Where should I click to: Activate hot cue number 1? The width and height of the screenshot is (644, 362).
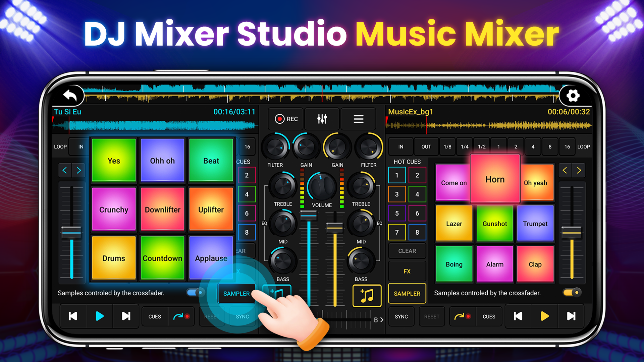397,175
